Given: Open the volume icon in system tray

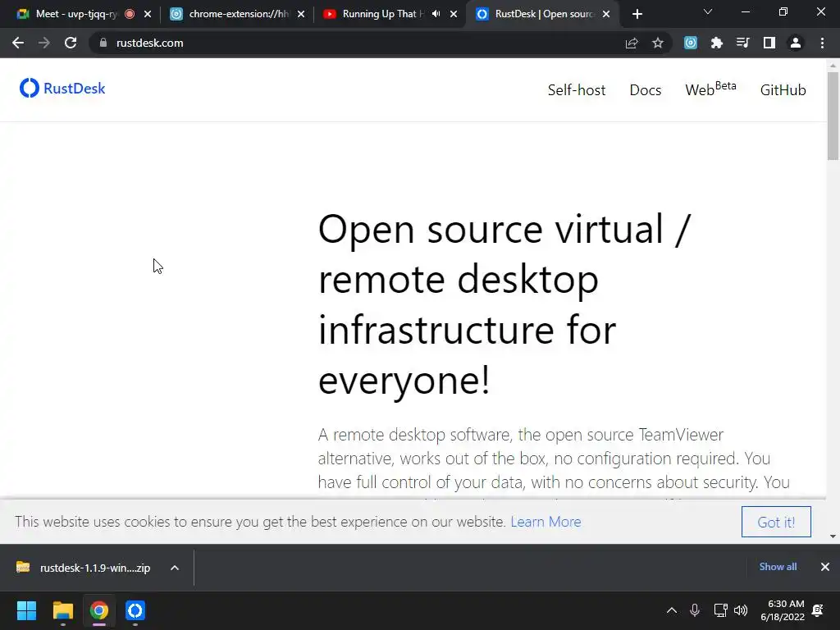Looking at the screenshot, I should coord(741,610).
